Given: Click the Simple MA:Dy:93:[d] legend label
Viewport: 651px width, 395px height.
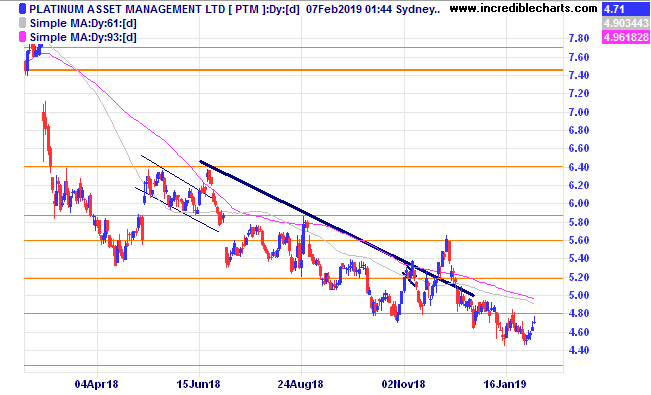Looking at the screenshot, I should tap(83, 37).
